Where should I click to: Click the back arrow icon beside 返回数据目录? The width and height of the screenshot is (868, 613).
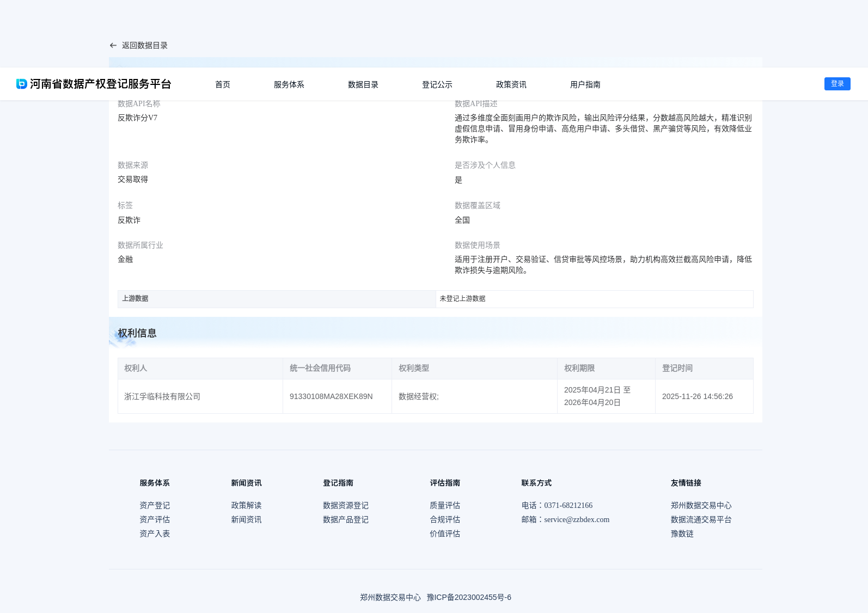[x=113, y=46]
